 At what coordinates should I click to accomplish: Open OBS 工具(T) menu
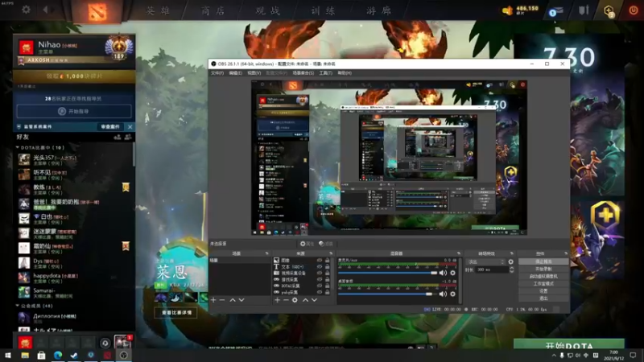point(326,73)
